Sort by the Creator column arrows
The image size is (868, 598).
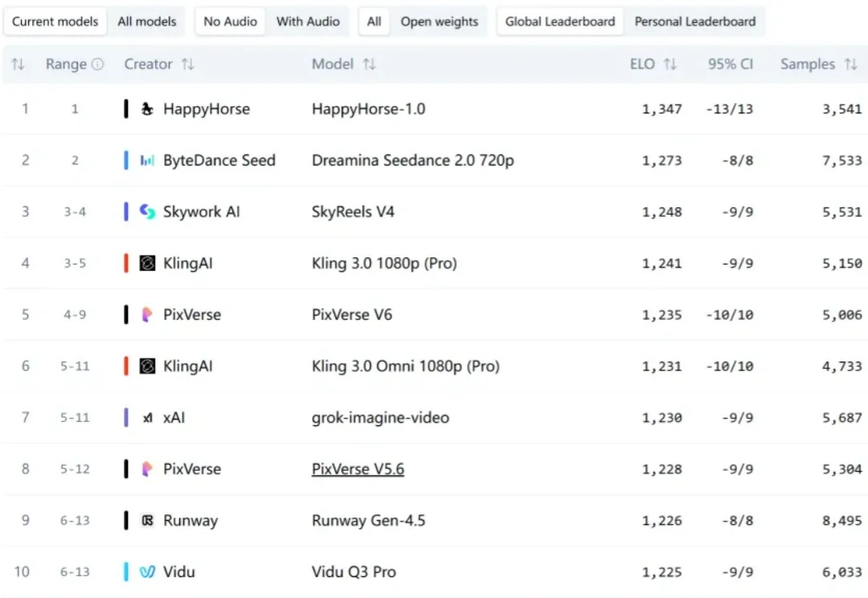click(187, 64)
